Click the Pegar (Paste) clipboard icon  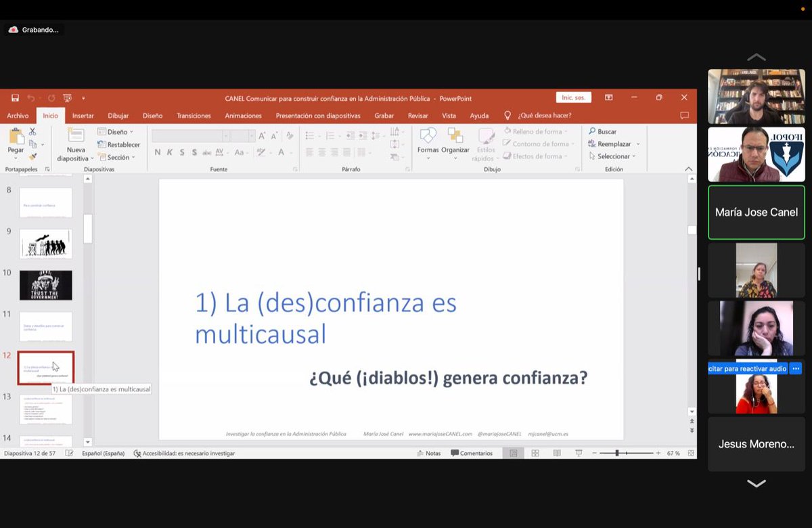coord(16,135)
